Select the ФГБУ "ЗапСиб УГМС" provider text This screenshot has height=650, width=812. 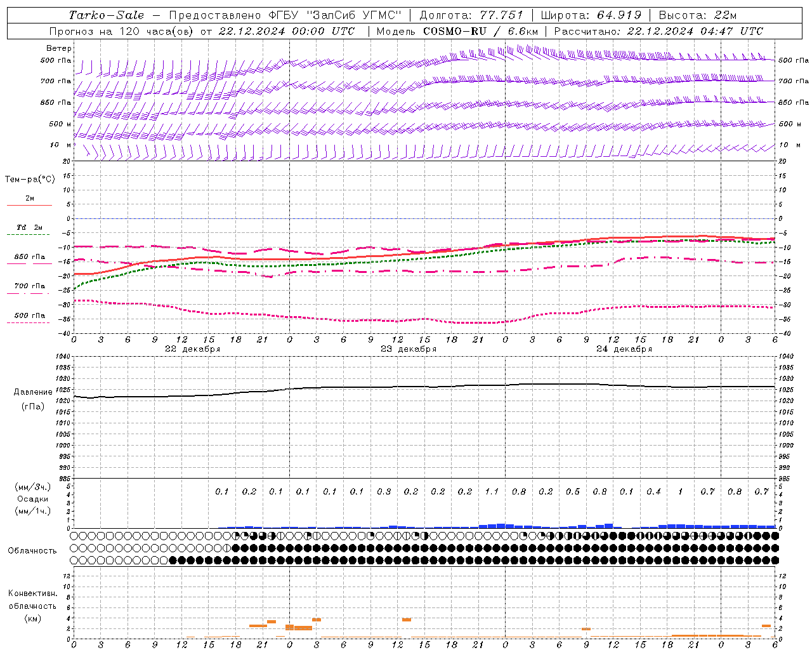336,15
